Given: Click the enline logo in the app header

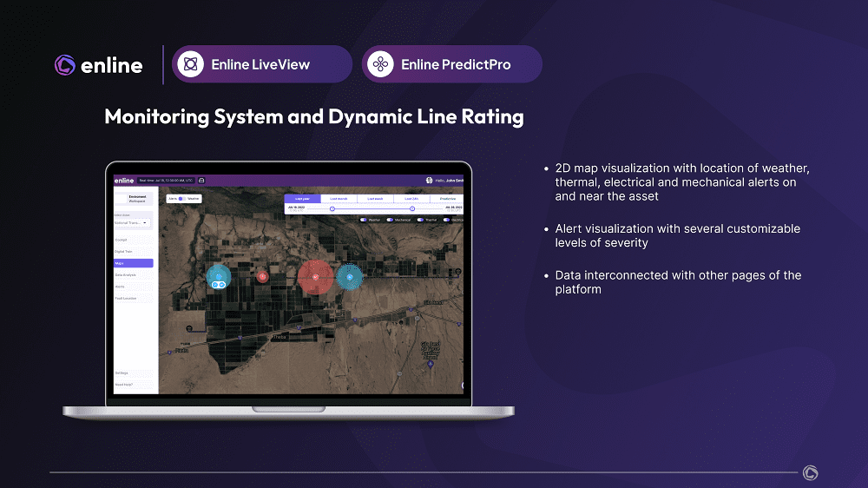Looking at the screenshot, I should 124,181.
